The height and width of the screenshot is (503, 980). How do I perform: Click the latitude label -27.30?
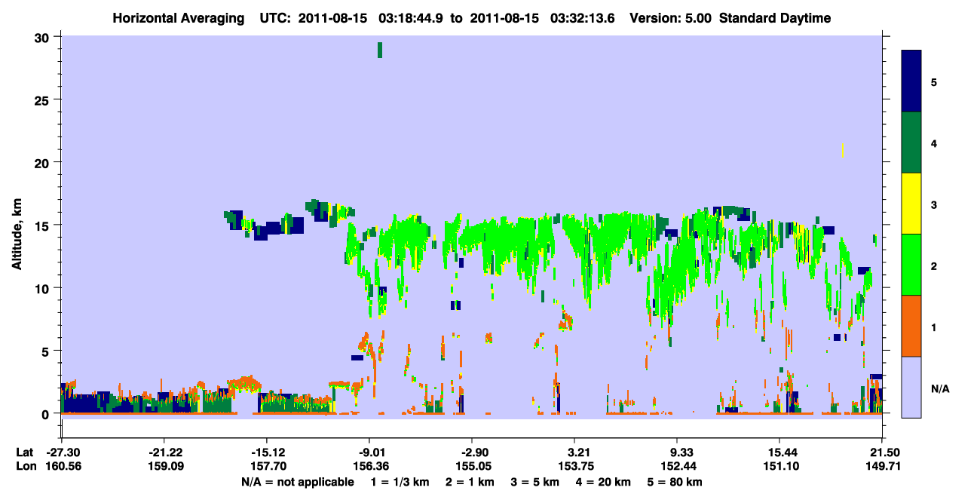pos(61,452)
